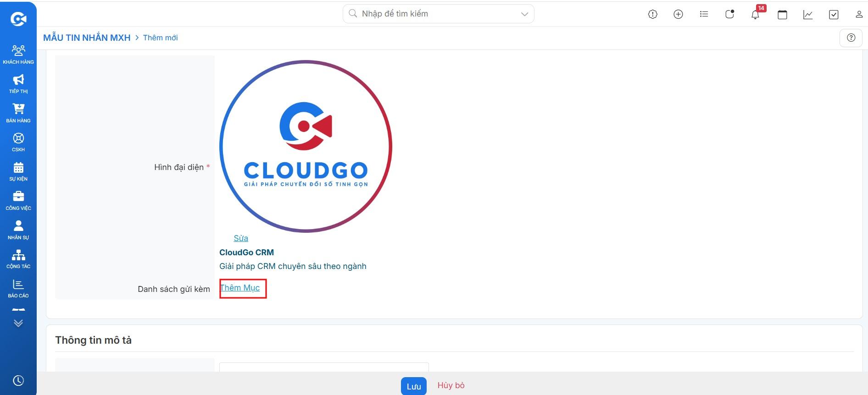Open the calendar icon in top bar
This screenshot has height=395, width=868.
pos(782,14)
